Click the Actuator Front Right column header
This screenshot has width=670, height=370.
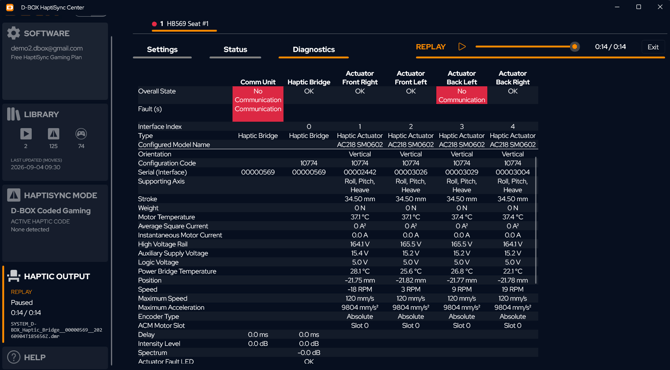[360, 78]
